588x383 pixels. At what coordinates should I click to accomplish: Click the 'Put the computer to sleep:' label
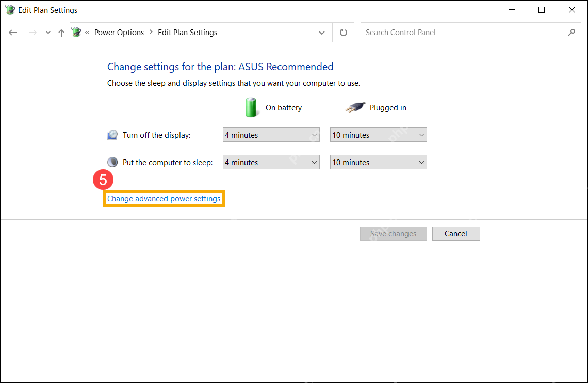point(168,163)
